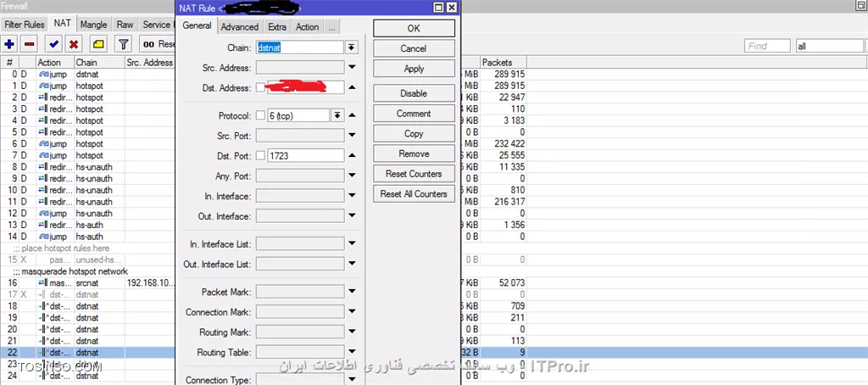Viewport: 868px width, 385px height.
Task: Click the redirect icon in row 2
Action: point(43,98)
